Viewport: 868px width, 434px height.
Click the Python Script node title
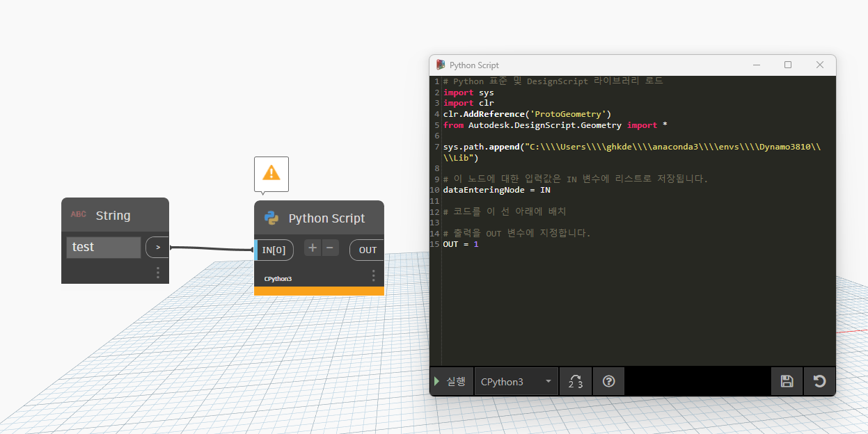coord(326,218)
